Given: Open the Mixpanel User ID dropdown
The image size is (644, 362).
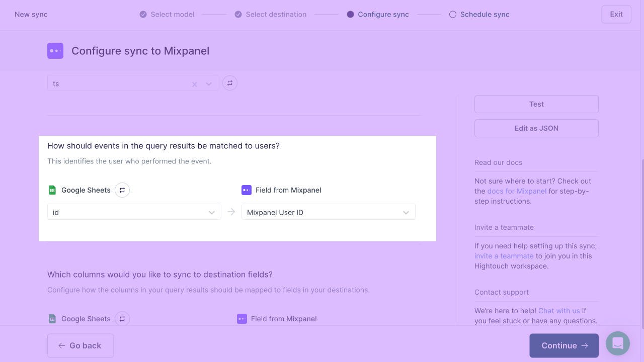Looking at the screenshot, I should [x=329, y=212].
